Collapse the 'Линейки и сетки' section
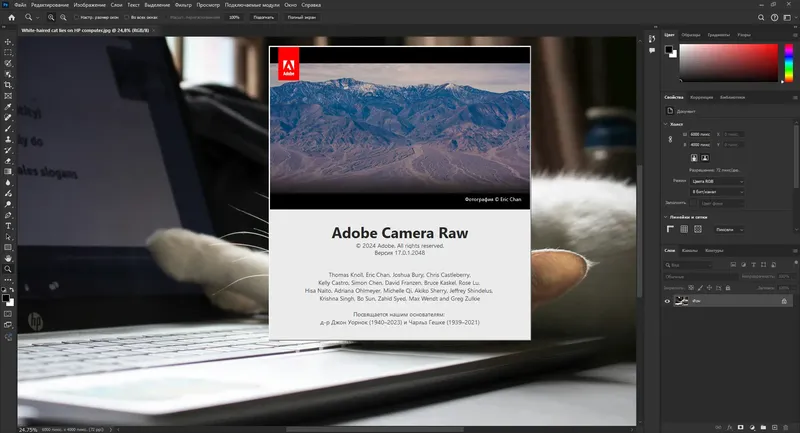This screenshot has height=433, width=800. [x=666, y=217]
